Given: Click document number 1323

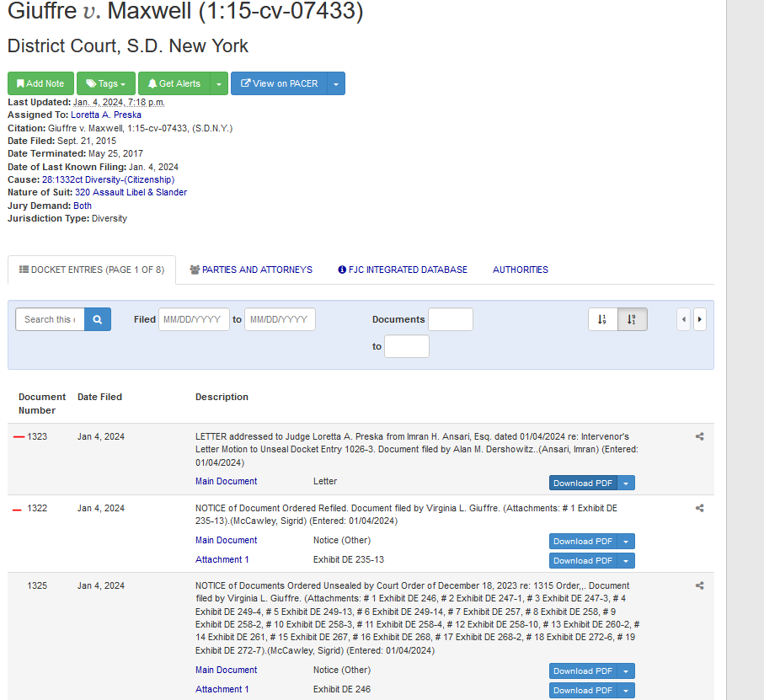Looking at the screenshot, I should [37, 436].
